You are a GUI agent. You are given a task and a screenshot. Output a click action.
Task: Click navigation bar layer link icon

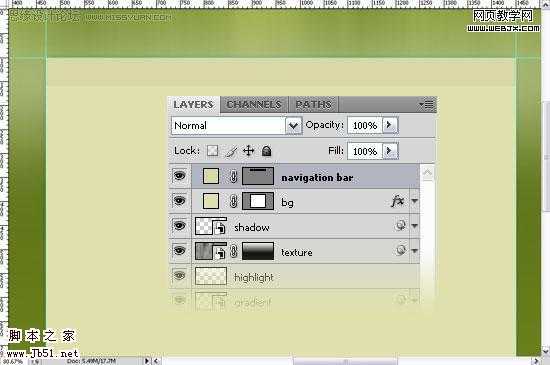tap(234, 176)
